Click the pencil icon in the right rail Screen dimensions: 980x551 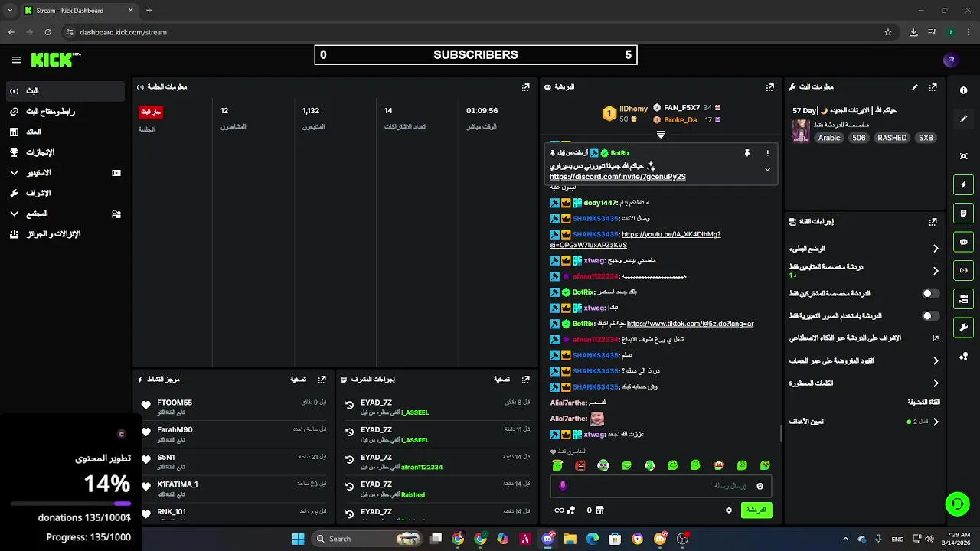pos(963,119)
